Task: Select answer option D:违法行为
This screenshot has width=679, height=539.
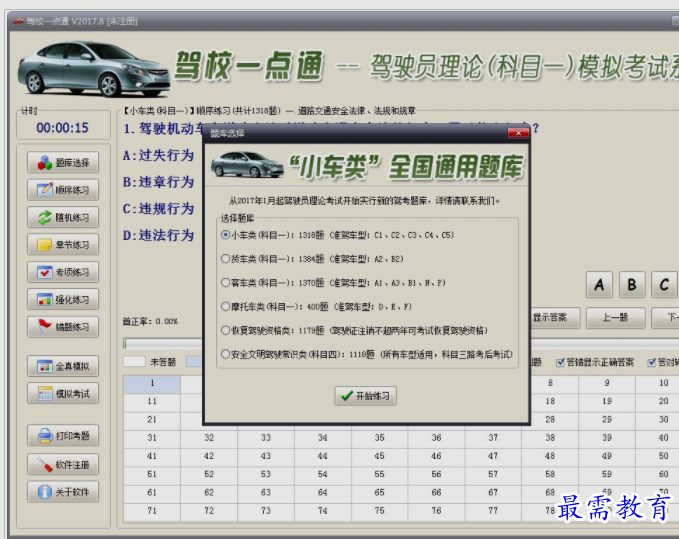Action: (x=158, y=236)
